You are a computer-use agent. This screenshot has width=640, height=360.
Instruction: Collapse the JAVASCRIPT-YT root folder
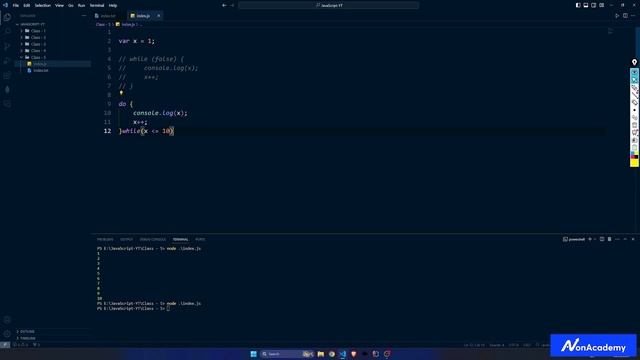click(33, 24)
